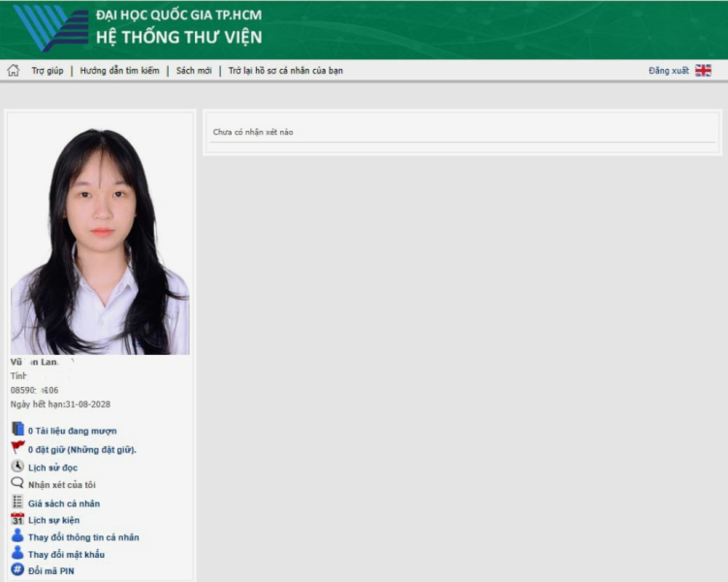Click the blue book icon for borrowed materials
The height and width of the screenshot is (582, 728).
tap(17, 430)
